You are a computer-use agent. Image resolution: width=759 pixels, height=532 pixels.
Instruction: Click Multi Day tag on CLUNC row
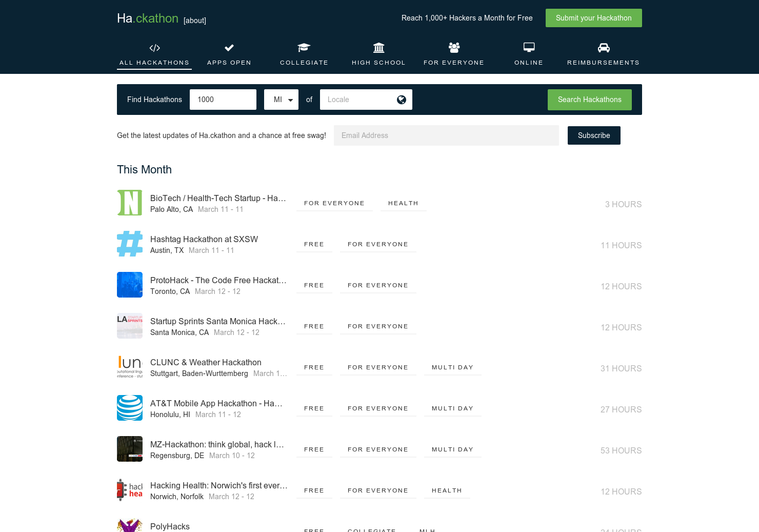click(x=452, y=367)
